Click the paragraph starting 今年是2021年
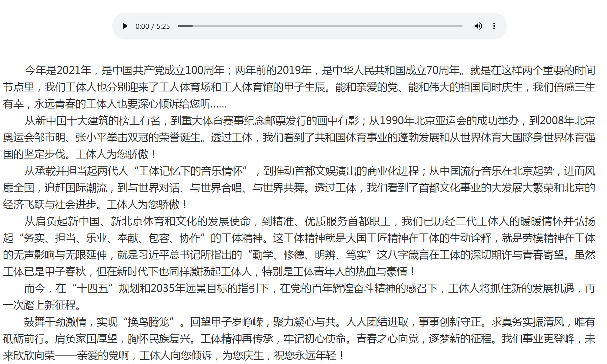Image resolution: width=607 pixels, height=364 pixels. coord(299,87)
